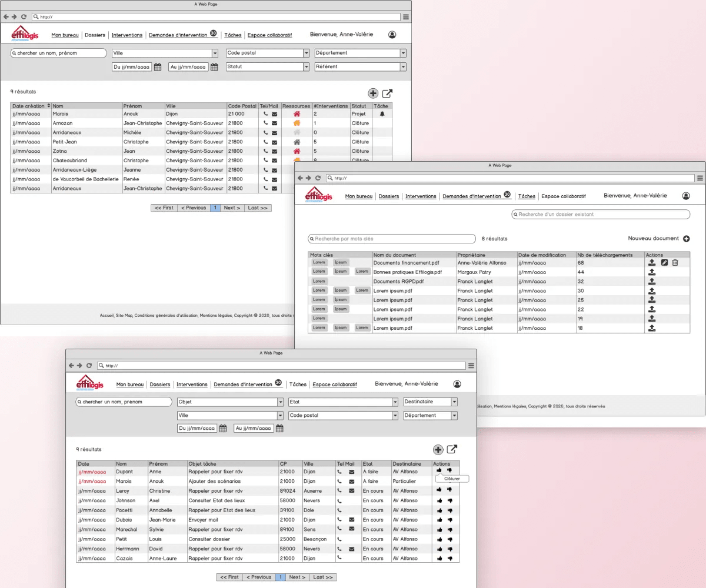Open Dossiers menu in Tâches window
Image resolution: width=706 pixels, height=588 pixels.
[x=160, y=385]
